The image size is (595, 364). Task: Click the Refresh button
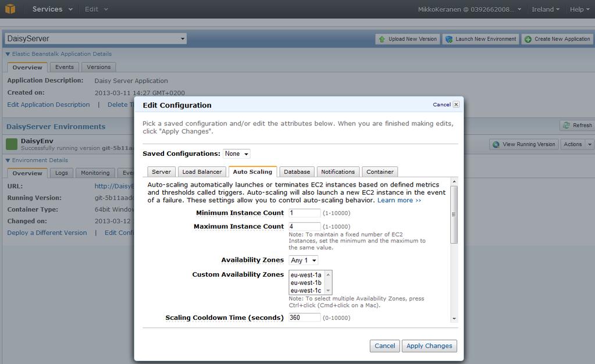(x=577, y=125)
